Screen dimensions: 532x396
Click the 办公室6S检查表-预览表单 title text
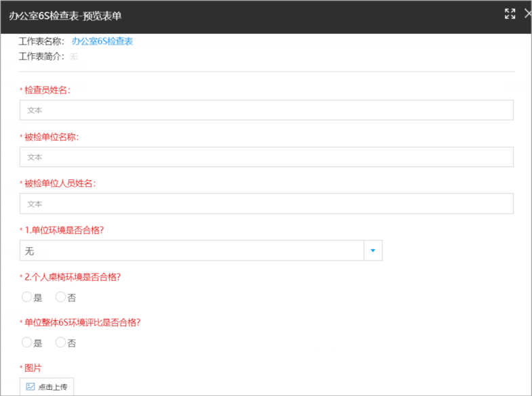tap(65, 16)
